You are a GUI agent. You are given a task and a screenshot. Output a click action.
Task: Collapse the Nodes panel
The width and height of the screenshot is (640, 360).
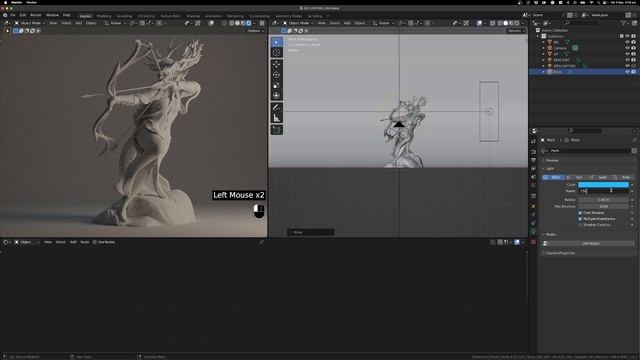550,235
